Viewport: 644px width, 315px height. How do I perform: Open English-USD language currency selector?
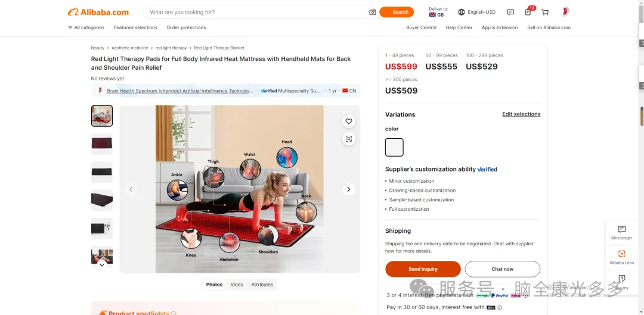(477, 13)
